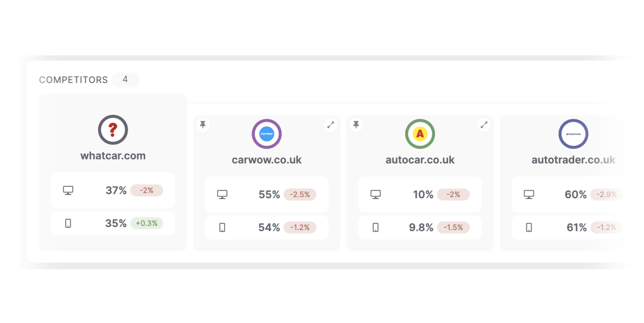Open the whatcar.com domain name
Image resolution: width=644 pixels, height=323 pixels.
coord(113,156)
